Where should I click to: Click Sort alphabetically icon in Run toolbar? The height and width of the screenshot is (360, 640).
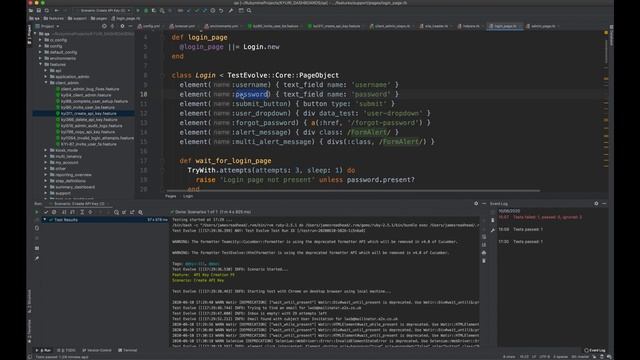pyautogui.click(x=64, y=212)
